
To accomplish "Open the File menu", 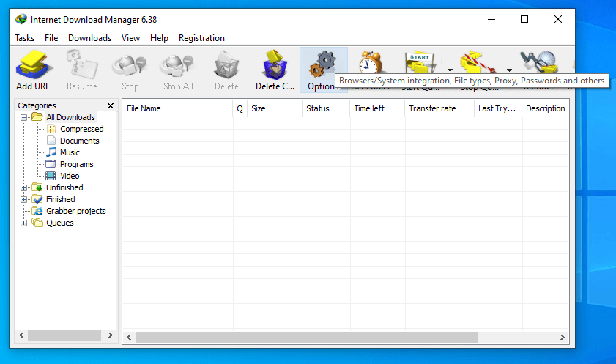I will (x=51, y=38).
